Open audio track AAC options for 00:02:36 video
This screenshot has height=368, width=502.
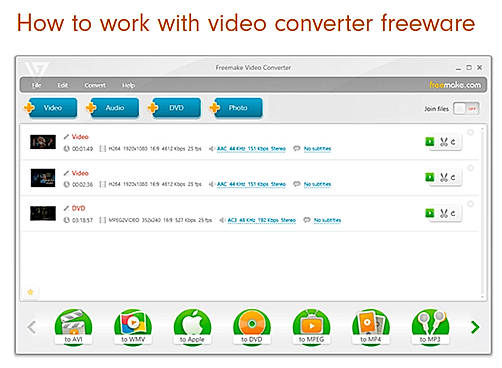(x=251, y=184)
